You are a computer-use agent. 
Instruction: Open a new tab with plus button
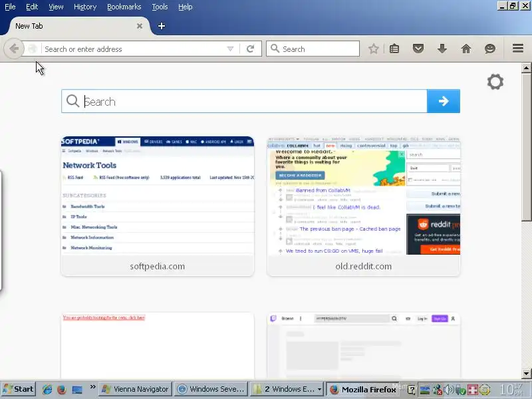[x=162, y=26]
